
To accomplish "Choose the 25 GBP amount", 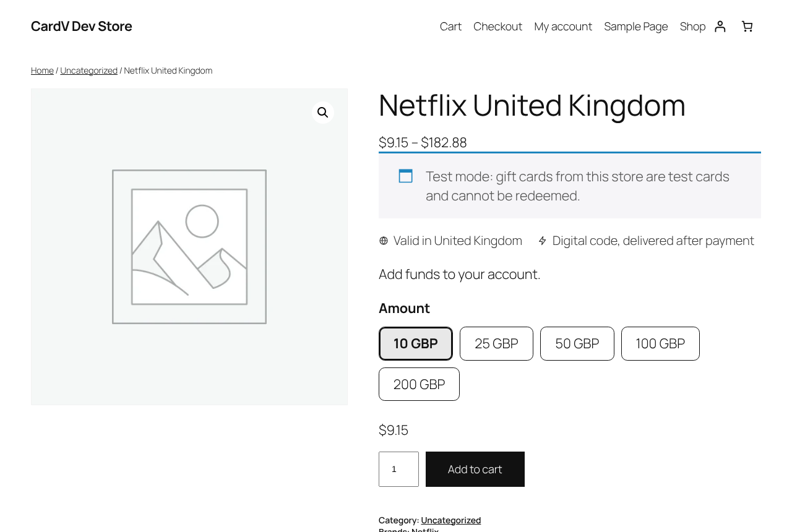I will pyautogui.click(x=496, y=343).
